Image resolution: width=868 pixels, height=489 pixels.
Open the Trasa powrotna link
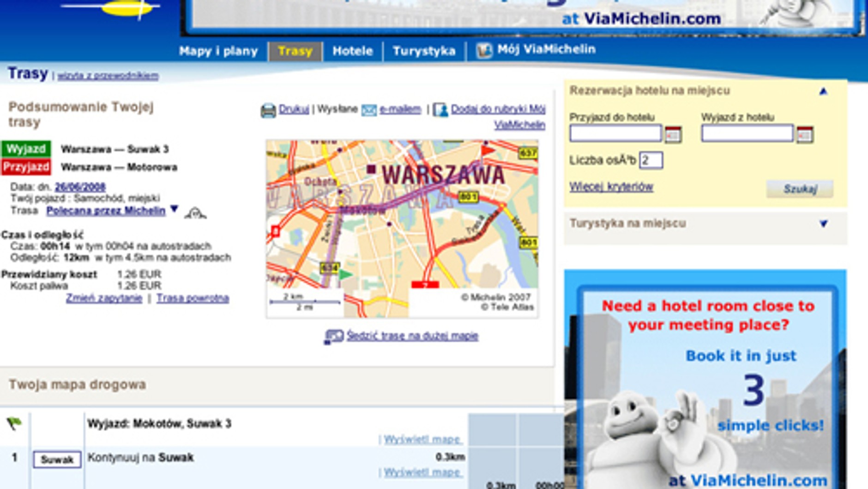pyautogui.click(x=193, y=298)
